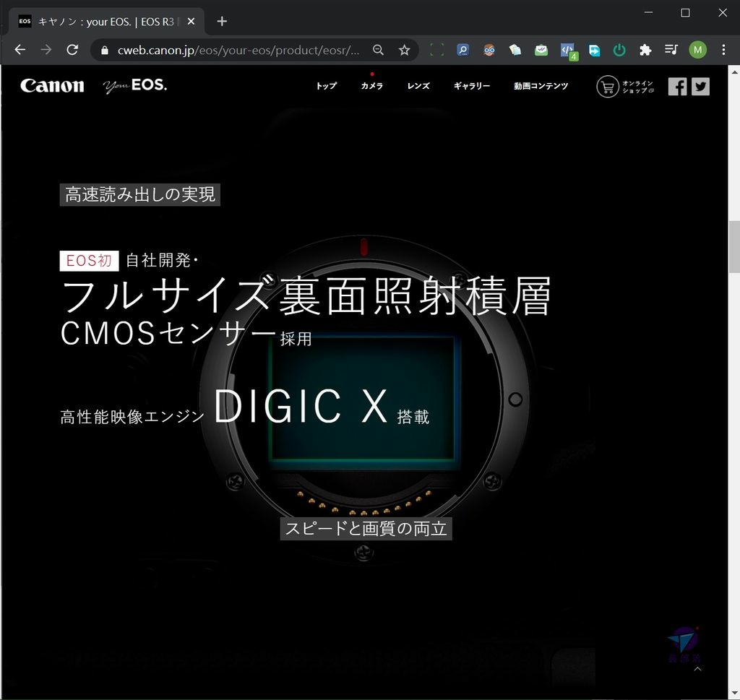Click the 高性能映像エンジン text
This screenshot has width=740, height=700.
point(133,417)
